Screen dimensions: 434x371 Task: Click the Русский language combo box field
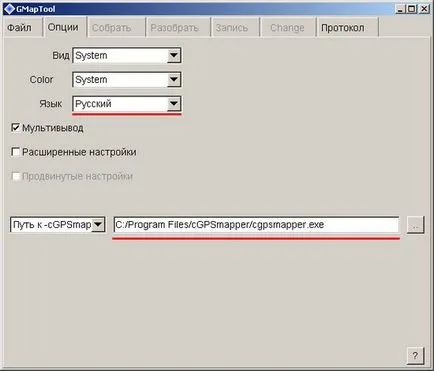click(127, 104)
